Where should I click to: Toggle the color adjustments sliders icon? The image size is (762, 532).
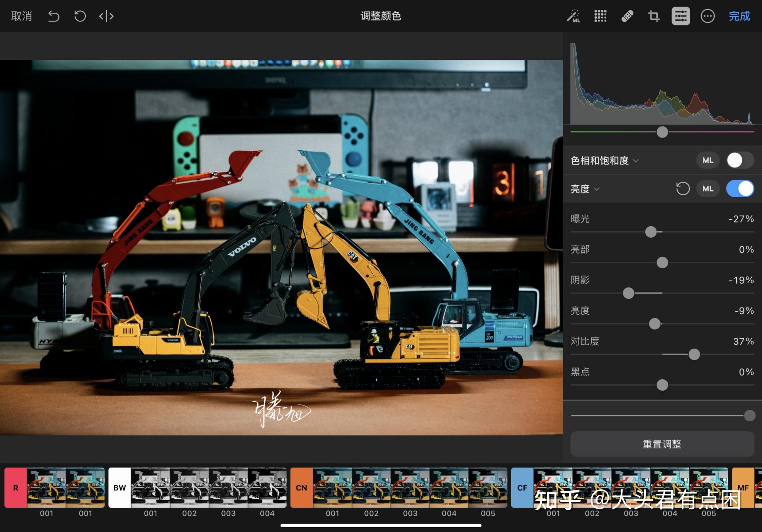[x=681, y=16]
